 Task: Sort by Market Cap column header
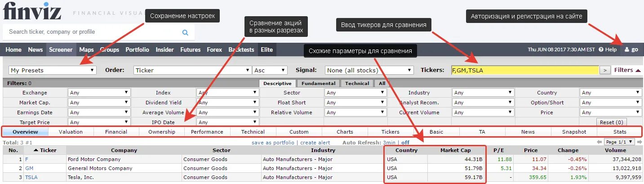tap(456, 150)
